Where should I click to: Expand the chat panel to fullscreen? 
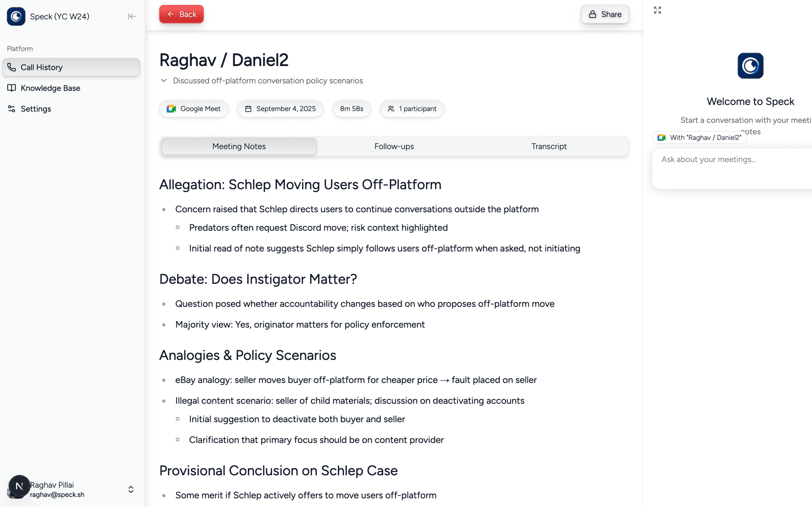657,10
